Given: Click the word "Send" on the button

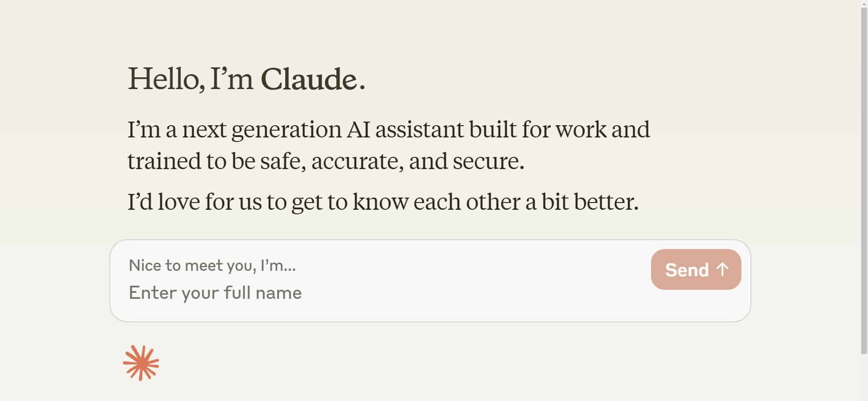Looking at the screenshot, I should [x=687, y=270].
